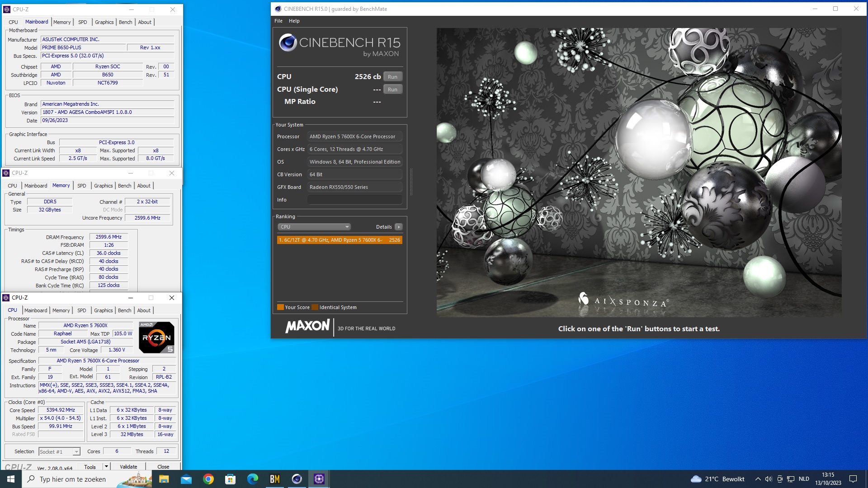Click the DRAM Frequency 2599.6 MHz value
868x488 pixels.
click(x=108, y=237)
